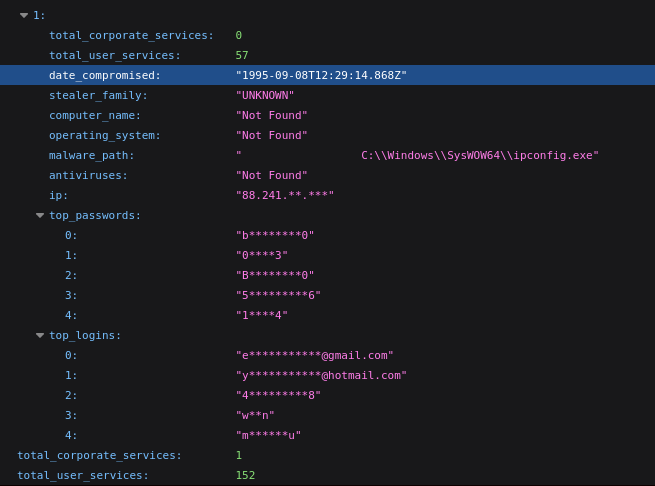Select the operating_system key
The image size is (655, 486).
click(104, 136)
